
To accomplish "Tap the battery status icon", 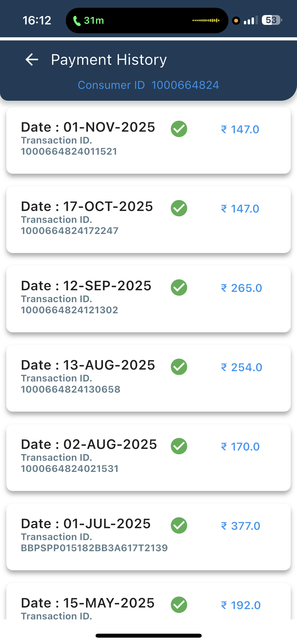I will pos(271,20).
